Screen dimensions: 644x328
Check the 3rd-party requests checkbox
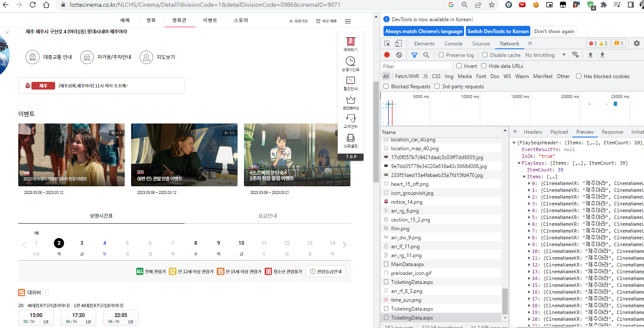(437, 87)
